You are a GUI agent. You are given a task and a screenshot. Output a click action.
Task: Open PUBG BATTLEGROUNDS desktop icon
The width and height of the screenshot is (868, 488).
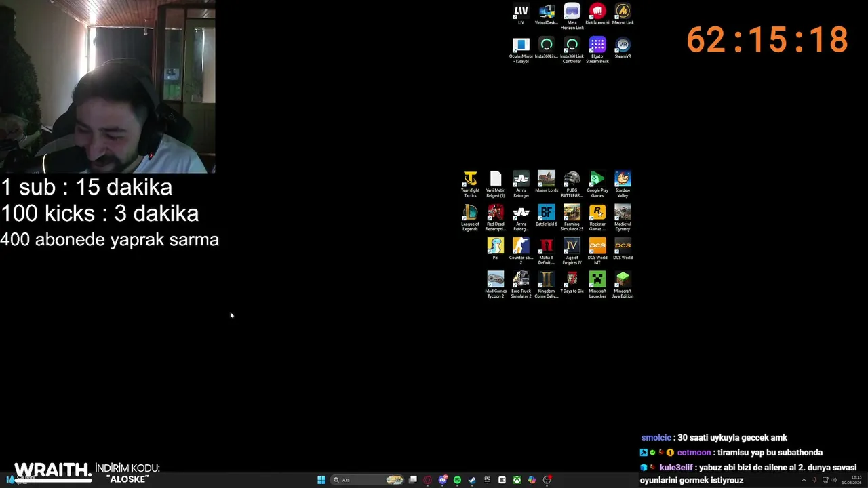(572, 184)
